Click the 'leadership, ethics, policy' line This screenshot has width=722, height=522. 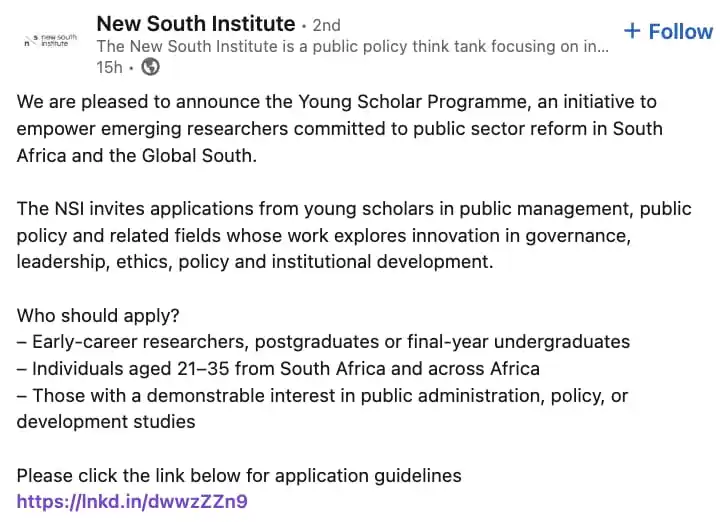(x=255, y=261)
